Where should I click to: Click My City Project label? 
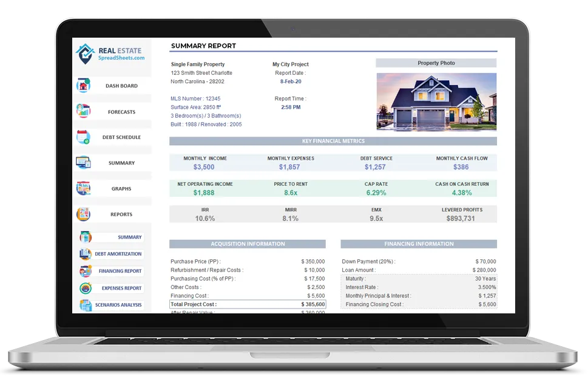point(291,64)
